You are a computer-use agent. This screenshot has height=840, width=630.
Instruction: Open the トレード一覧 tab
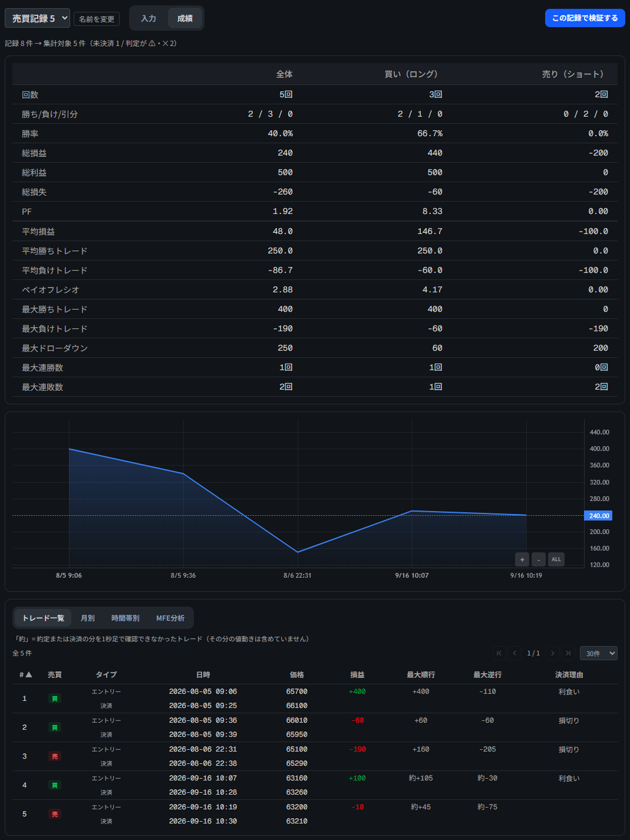pos(43,618)
